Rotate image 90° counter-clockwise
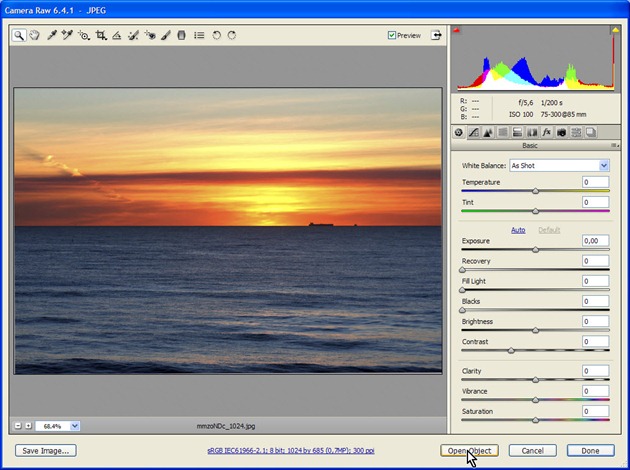This screenshot has width=630, height=470. click(216, 35)
